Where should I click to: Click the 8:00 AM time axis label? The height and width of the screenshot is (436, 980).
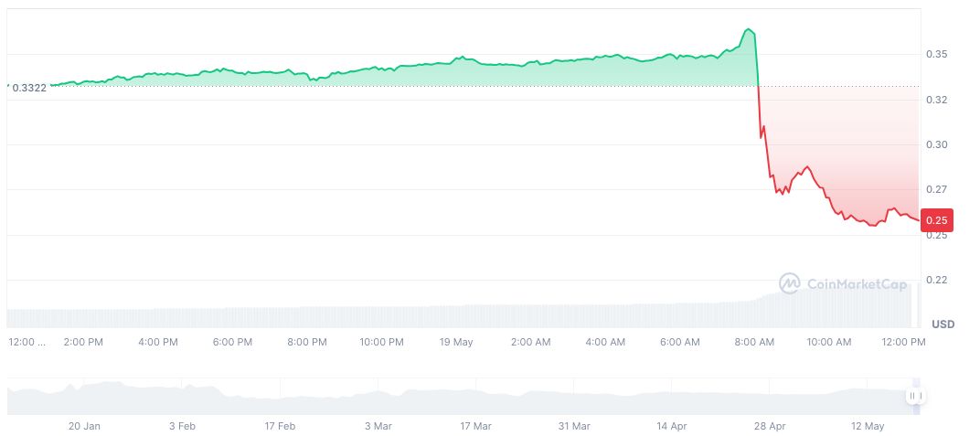[754, 342]
